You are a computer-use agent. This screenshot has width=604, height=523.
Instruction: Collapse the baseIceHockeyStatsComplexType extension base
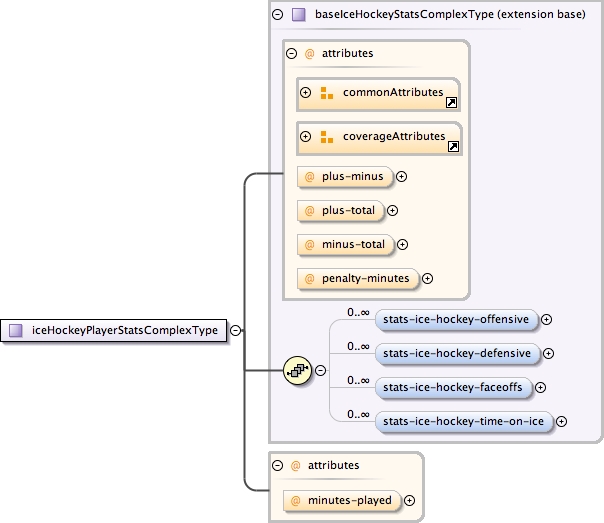click(x=278, y=15)
